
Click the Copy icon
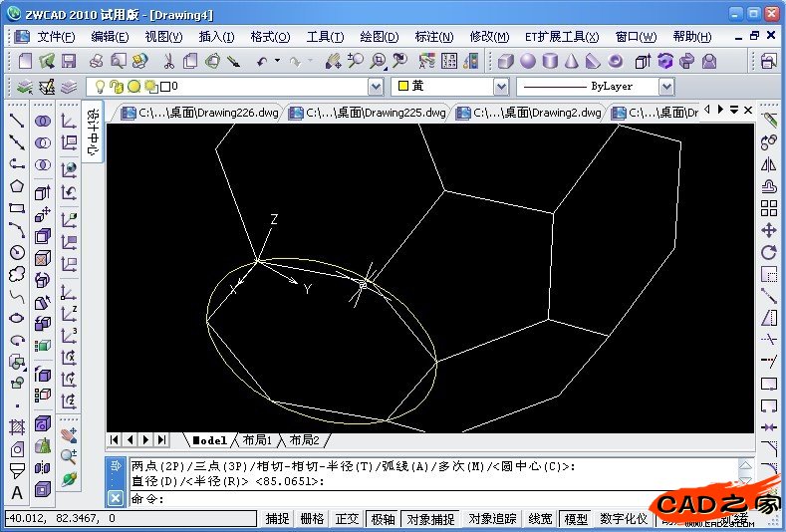click(x=190, y=61)
